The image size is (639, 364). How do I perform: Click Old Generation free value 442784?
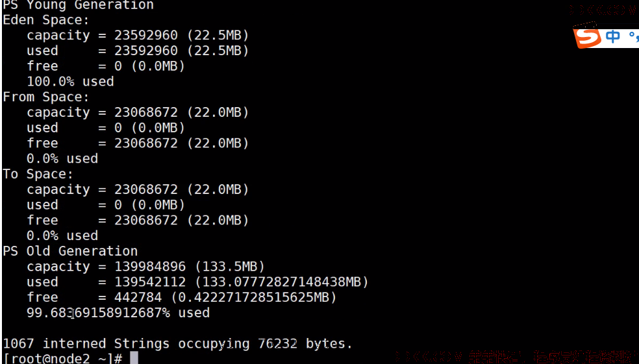coord(138,297)
